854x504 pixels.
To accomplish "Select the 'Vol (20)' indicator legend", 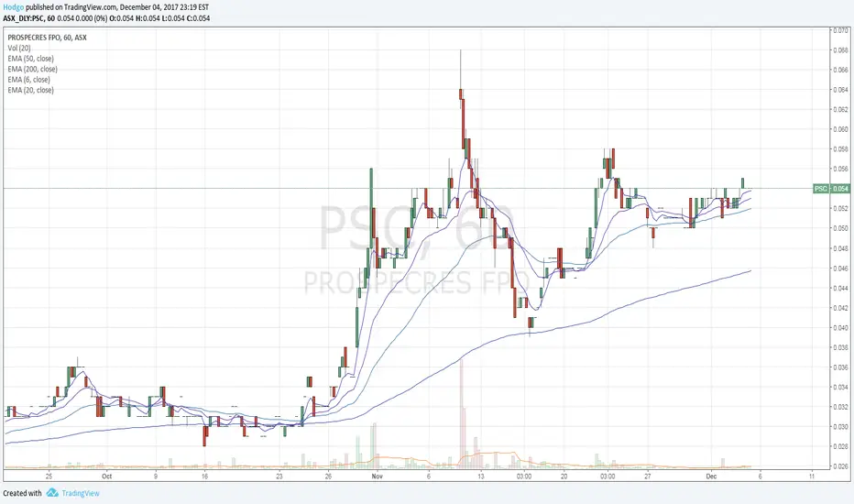I will pyautogui.click(x=19, y=48).
